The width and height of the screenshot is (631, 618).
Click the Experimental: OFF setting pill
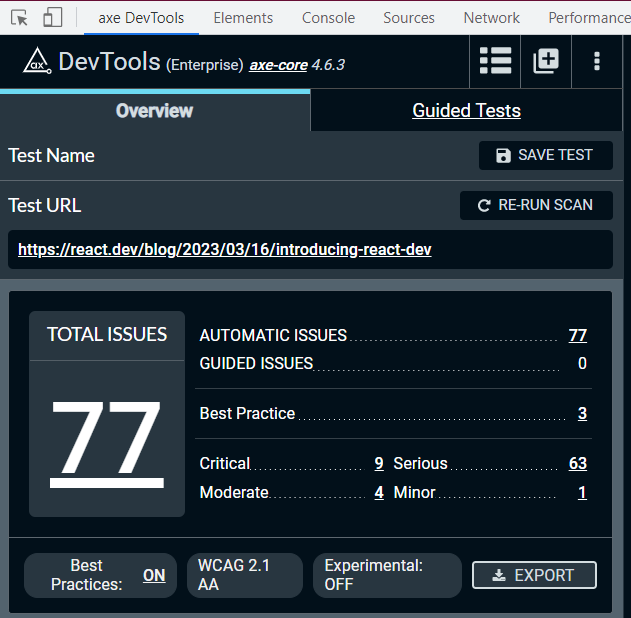click(x=387, y=575)
